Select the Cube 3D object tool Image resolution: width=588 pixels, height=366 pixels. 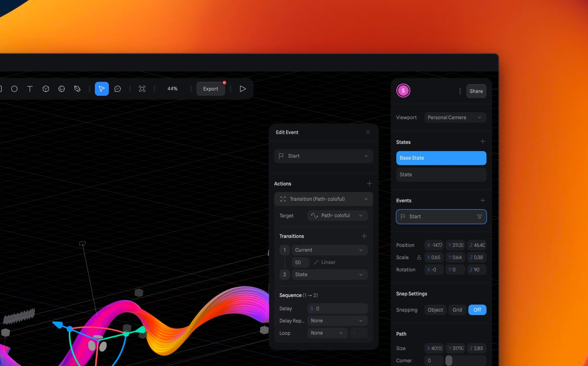click(46, 89)
